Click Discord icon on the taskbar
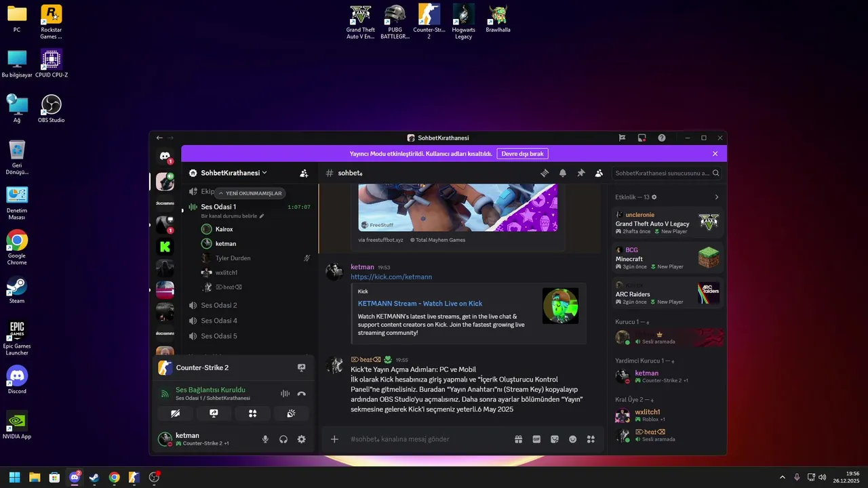Viewport: 868px width, 488px height. (x=75, y=477)
